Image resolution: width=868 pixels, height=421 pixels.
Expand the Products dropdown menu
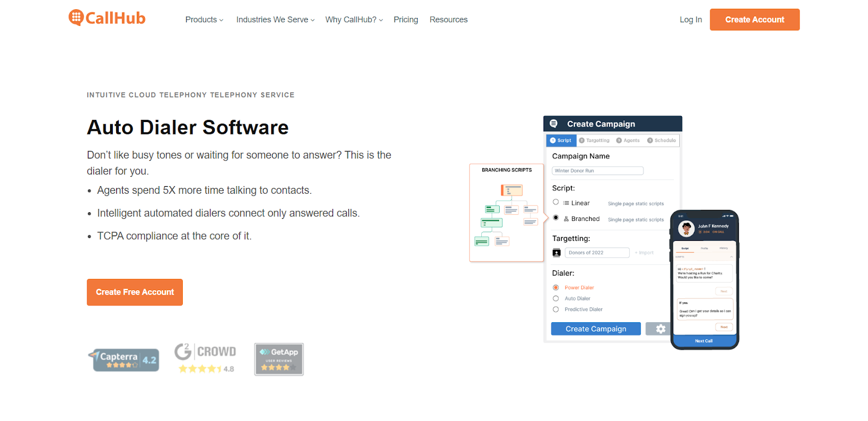tap(204, 20)
